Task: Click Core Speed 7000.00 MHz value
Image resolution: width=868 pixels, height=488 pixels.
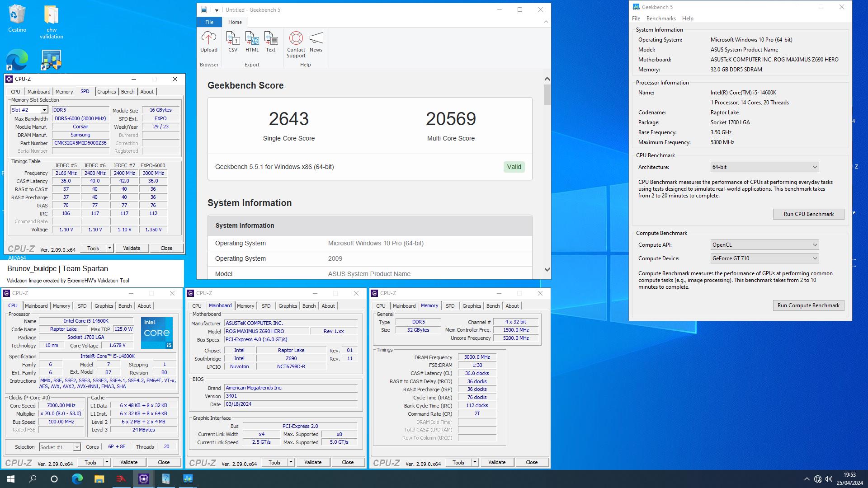Action: click(x=61, y=405)
